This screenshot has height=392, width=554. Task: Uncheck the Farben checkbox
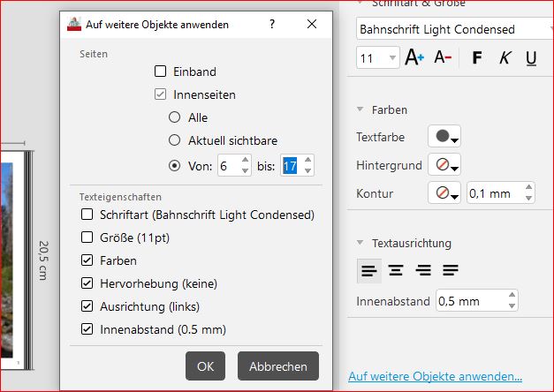tap(87, 260)
